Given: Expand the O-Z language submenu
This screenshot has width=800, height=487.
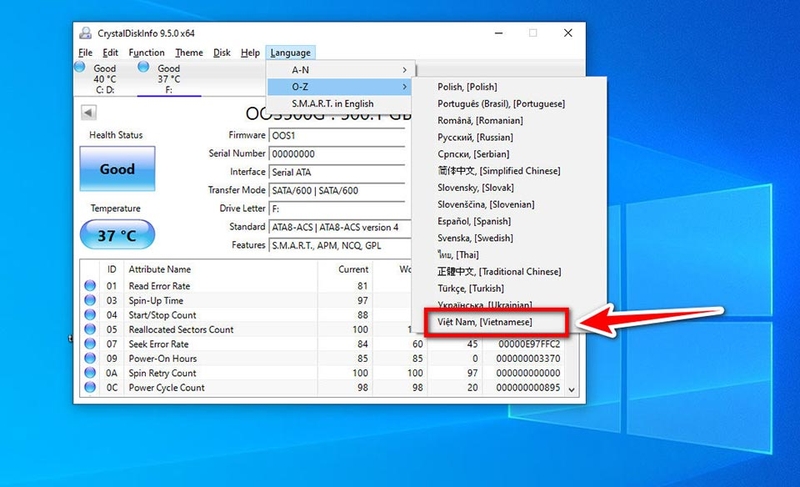Looking at the screenshot, I should tap(340, 87).
